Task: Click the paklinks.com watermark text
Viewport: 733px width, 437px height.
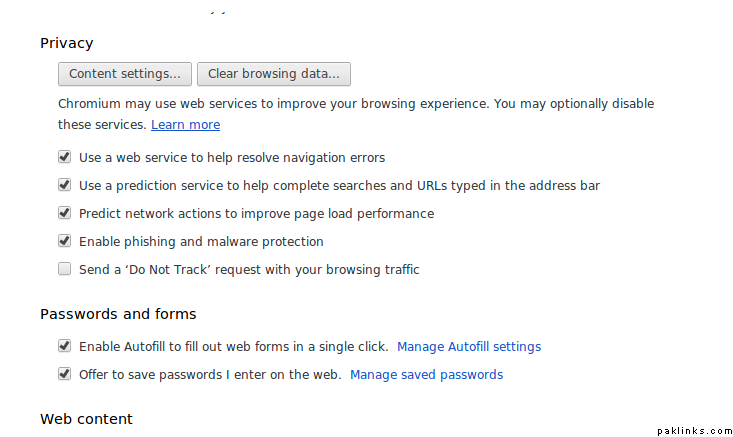Action: pos(694,431)
